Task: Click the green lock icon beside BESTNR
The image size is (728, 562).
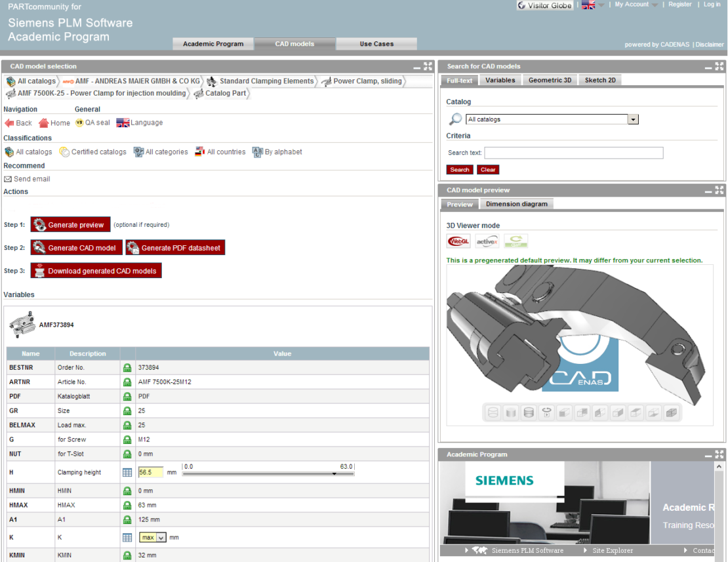Action: pos(127,367)
